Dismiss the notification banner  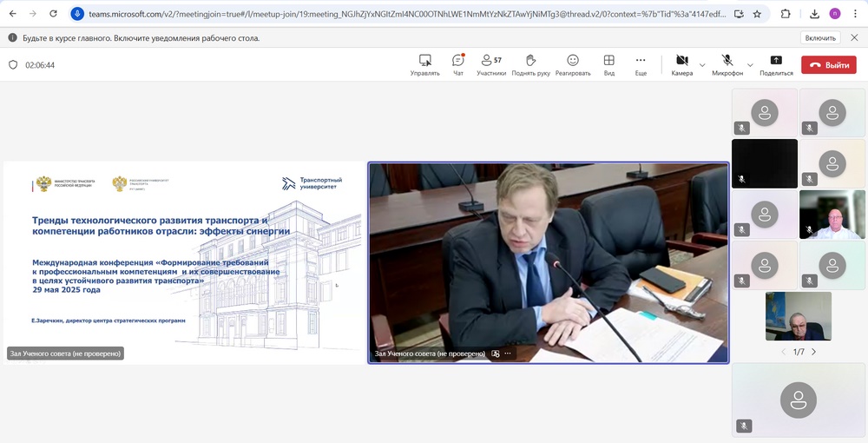854,37
